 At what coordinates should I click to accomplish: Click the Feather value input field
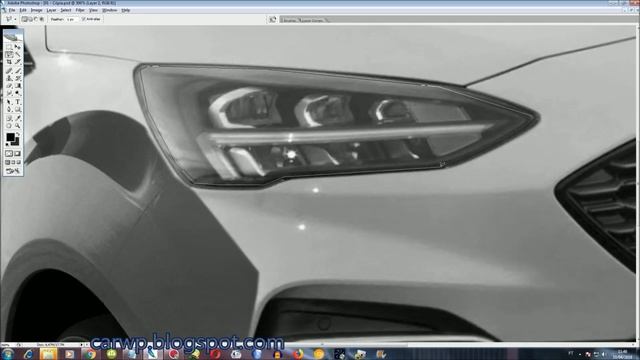pos(72,19)
